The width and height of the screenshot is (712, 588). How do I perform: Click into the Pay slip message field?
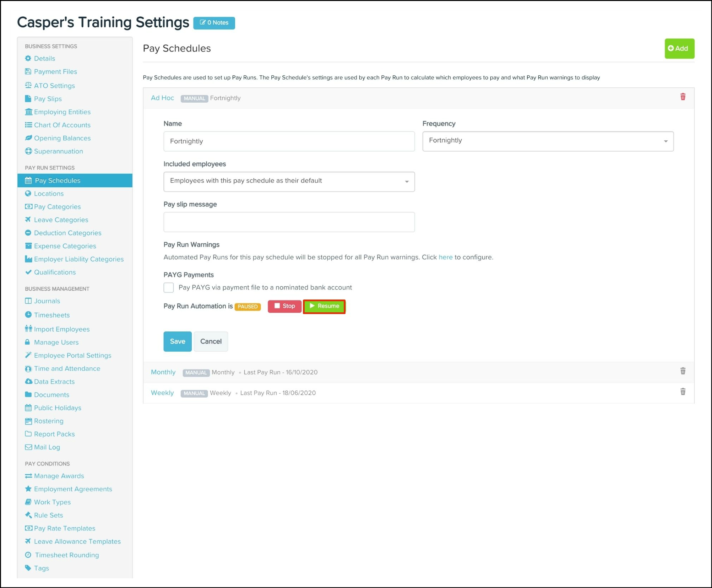[289, 222]
